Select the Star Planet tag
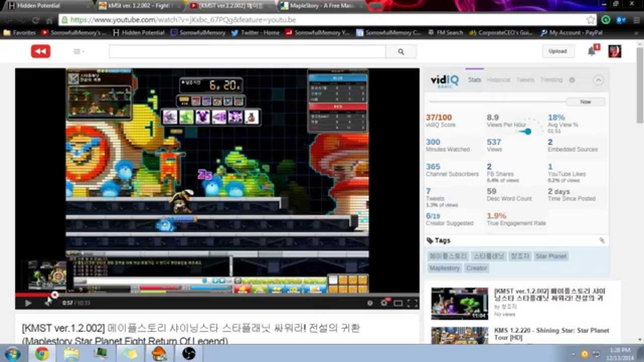 tap(551, 256)
